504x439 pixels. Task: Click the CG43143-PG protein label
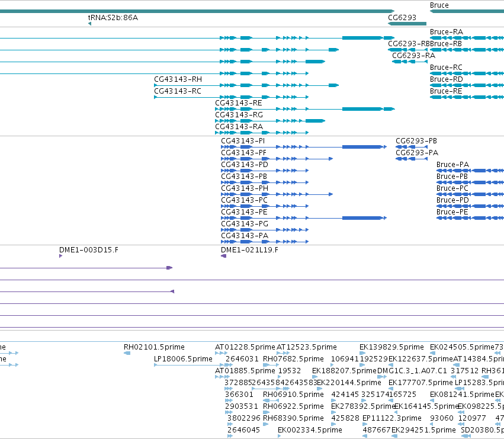click(x=245, y=225)
